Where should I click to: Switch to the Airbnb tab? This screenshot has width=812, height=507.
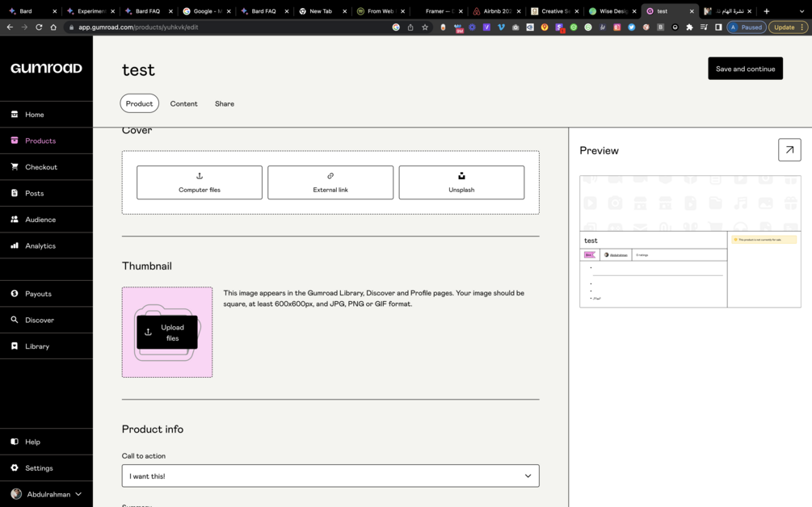[497, 10]
